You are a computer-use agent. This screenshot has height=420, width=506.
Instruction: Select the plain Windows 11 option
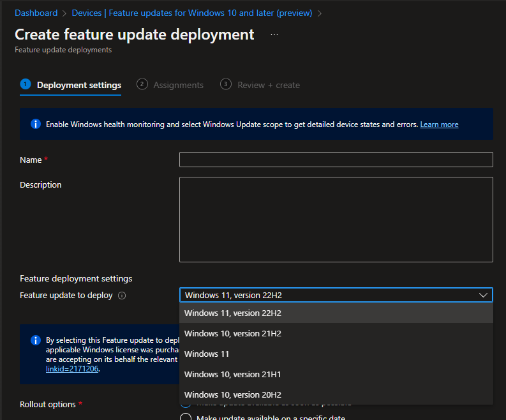click(207, 354)
